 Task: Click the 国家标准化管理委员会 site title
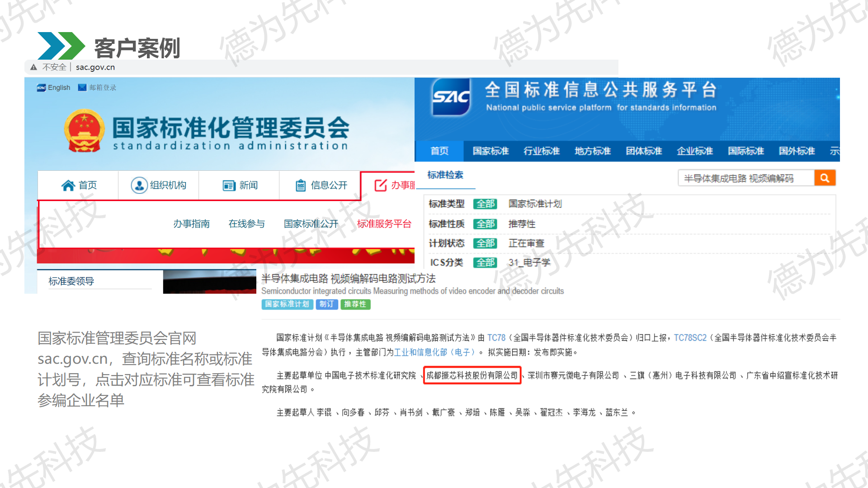click(231, 127)
